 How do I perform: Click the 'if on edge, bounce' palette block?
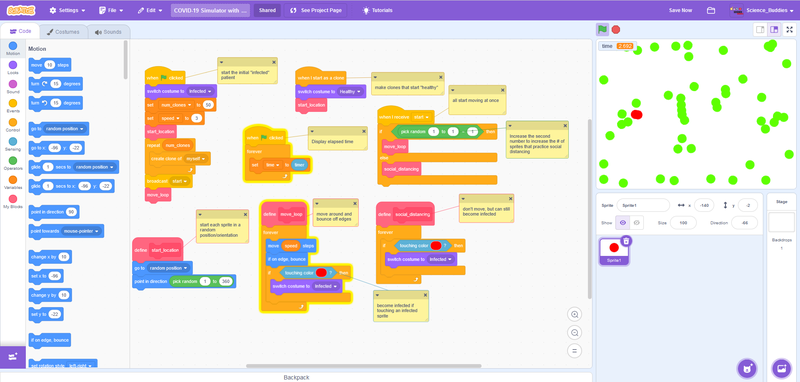tap(50, 340)
